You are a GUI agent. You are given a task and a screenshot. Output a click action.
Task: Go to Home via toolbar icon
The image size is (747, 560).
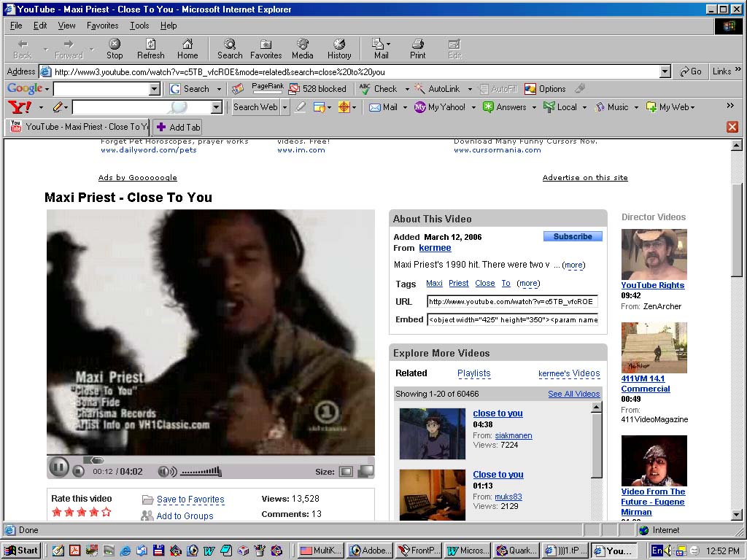(187, 49)
